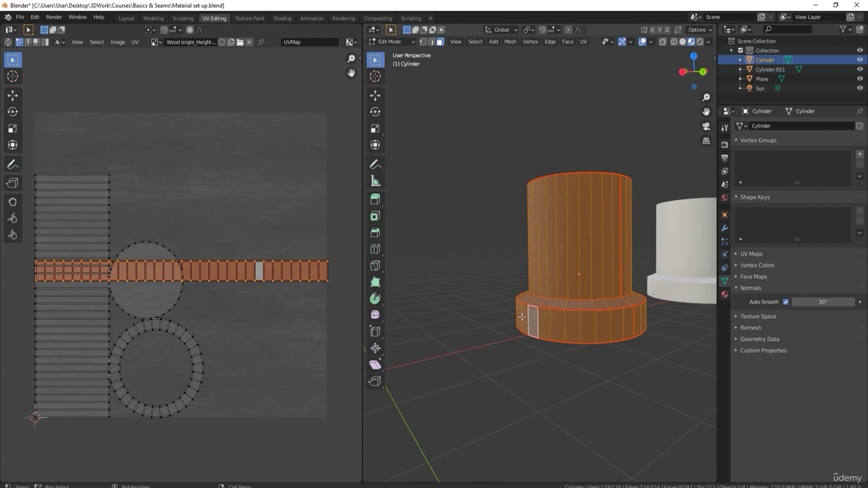Expand the UV Maps panel
The image size is (868, 488).
(751, 254)
